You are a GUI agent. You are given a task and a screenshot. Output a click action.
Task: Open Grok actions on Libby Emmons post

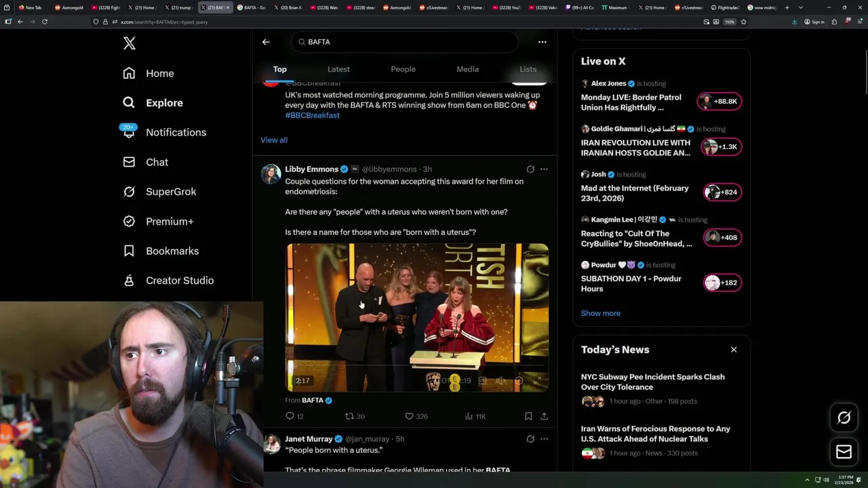(530, 169)
